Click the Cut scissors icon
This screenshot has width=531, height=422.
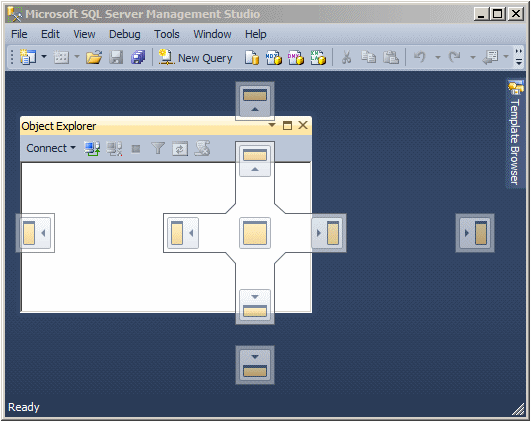[346, 57]
